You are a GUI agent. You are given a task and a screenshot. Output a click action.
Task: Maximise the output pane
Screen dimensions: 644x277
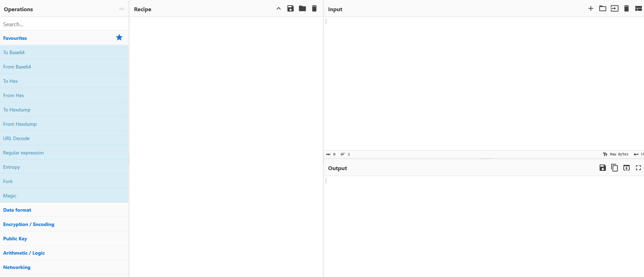click(x=638, y=168)
